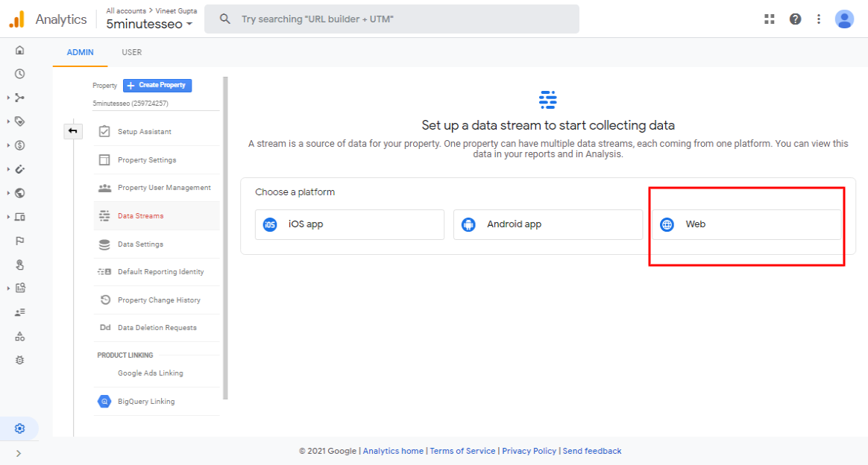
Task: Click your profile avatar
Action: (x=844, y=19)
